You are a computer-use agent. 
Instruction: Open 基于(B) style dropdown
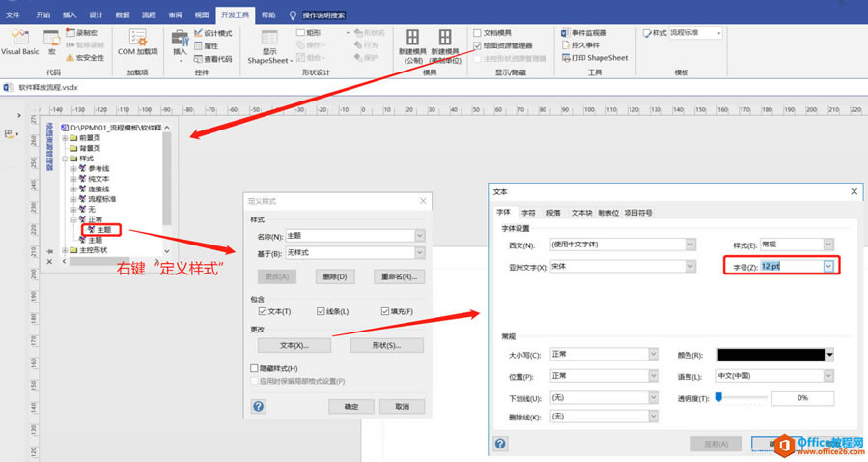tap(419, 253)
